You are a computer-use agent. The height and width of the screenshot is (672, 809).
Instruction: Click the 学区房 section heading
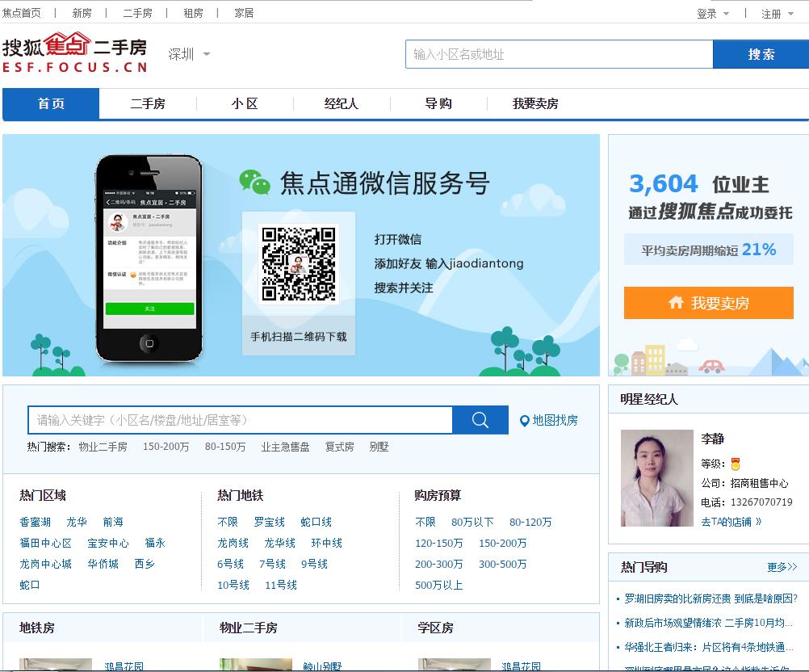pyautogui.click(x=435, y=628)
